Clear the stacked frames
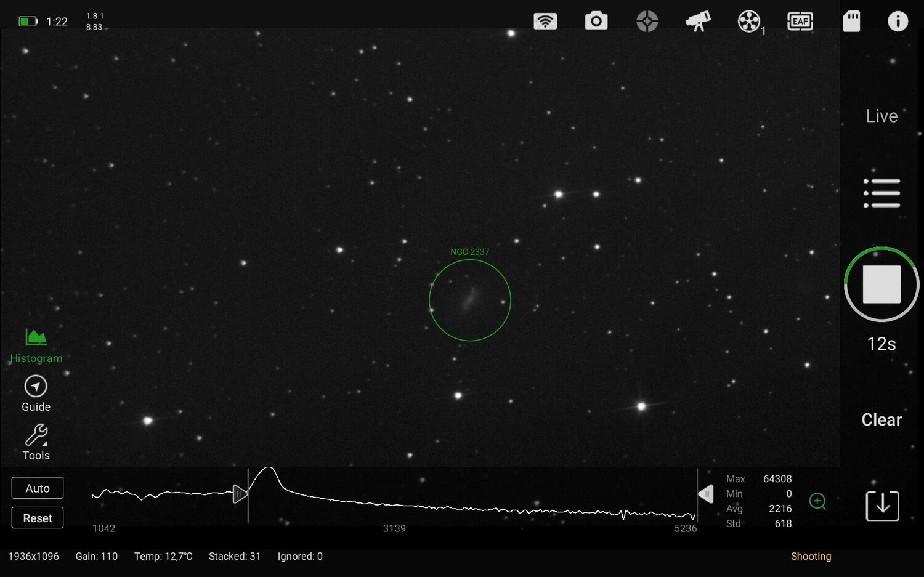This screenshot has height=577, width=924. [881, 419]
